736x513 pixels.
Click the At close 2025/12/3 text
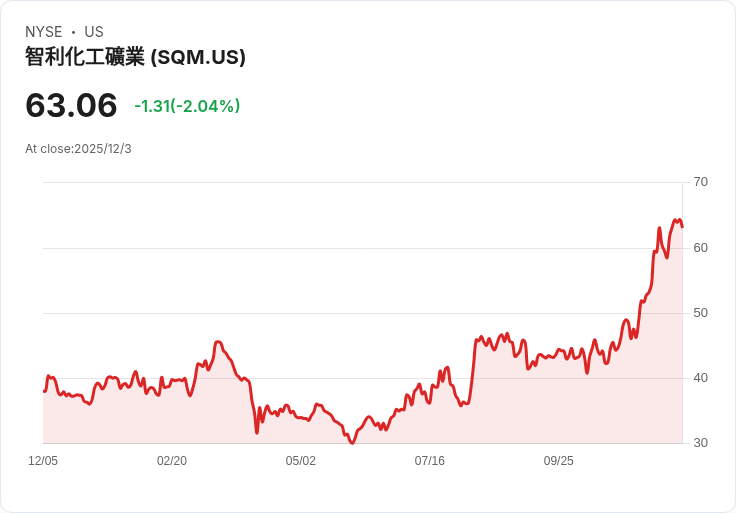click(x=78, y=149)
